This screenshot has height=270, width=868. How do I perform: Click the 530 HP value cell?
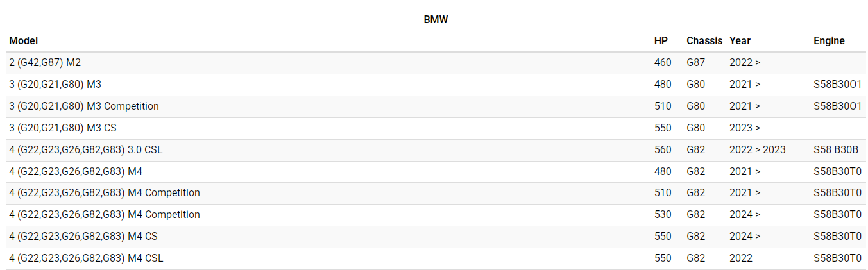point(663,215)
